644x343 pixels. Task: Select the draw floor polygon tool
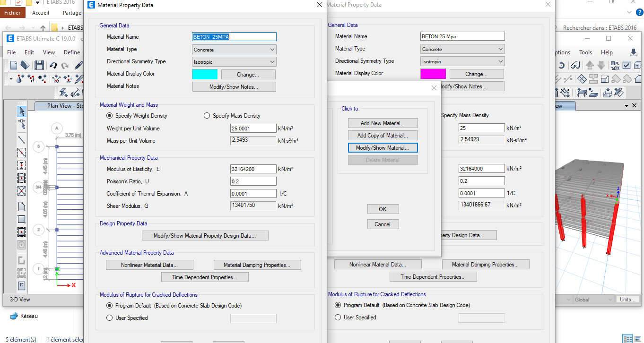[22, 206]
